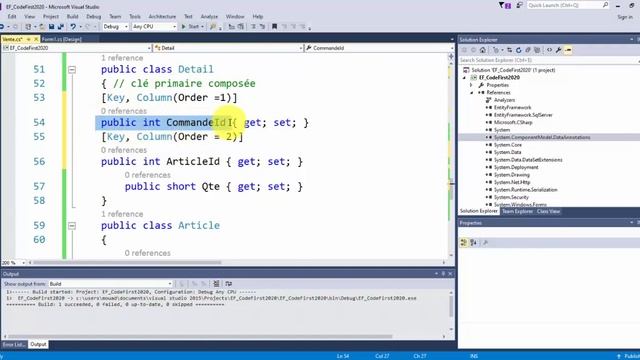
Task: Click the Publish button in status bar
Action: coord(628,356)
